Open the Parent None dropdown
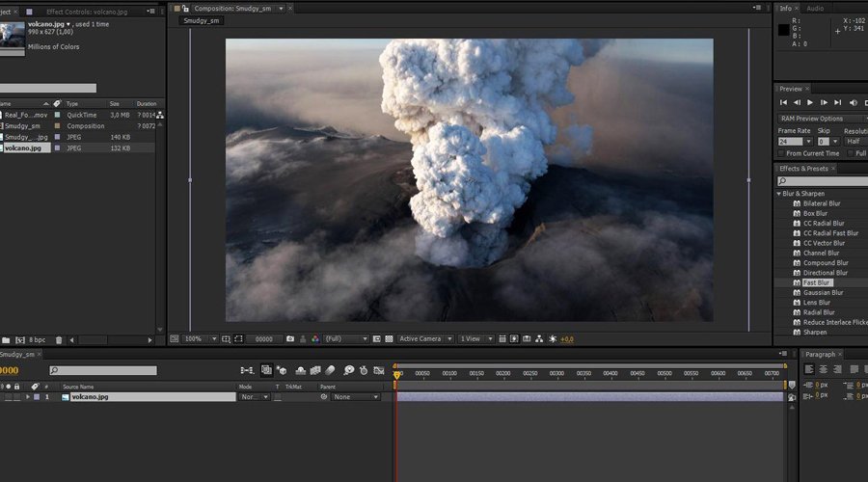Image resolution: width=868 pixels, height=482 pixels. (x=355, y=397)
